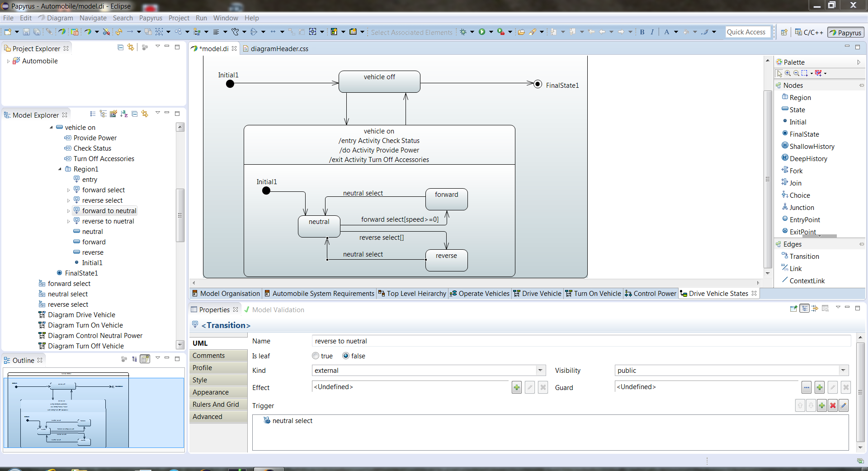Open the Kind dropdown
Image resolution: width=868 pixels, height=471 pixels.
click(x=540, y=370)
